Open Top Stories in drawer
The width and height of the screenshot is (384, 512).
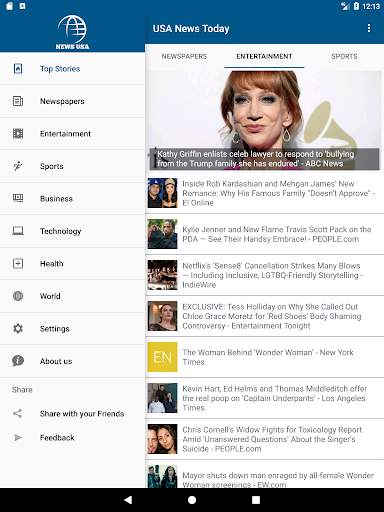tap(60, 69)
